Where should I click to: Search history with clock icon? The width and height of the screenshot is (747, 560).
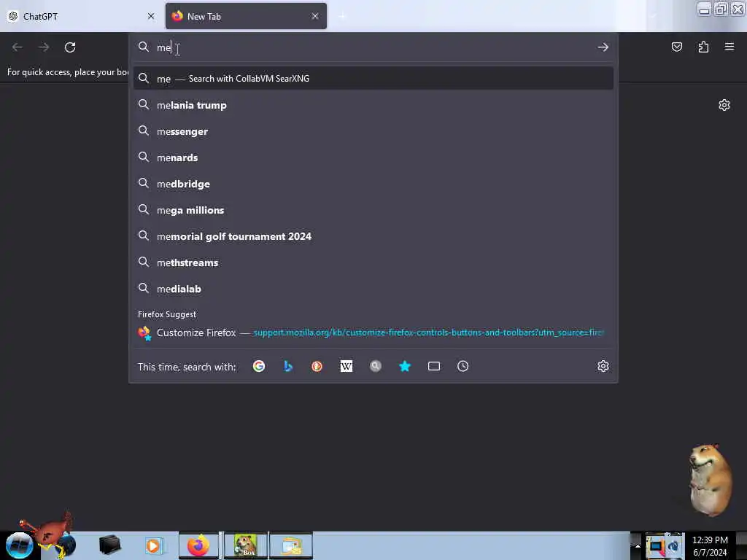point(463,366)
